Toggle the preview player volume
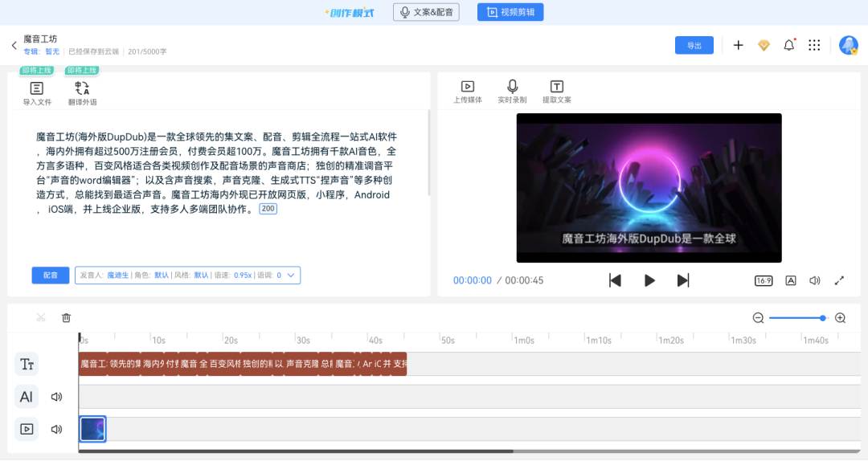The width and height of the screenshot is (868, 461). 814,280
